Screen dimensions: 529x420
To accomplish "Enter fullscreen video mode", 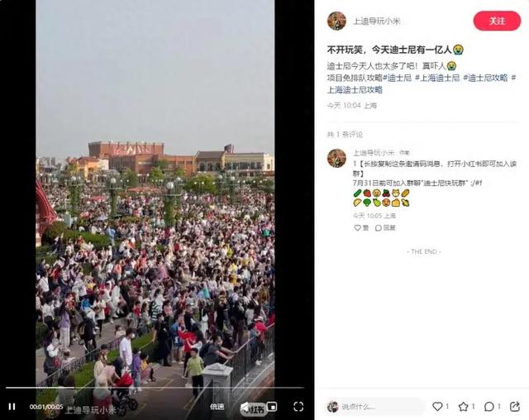I will (x=298, y=407).
